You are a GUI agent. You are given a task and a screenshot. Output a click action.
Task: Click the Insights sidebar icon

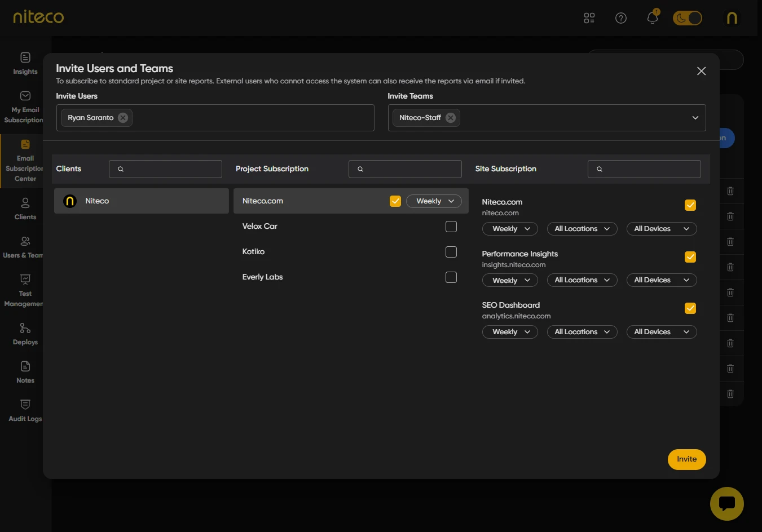(x=25, y=57)
